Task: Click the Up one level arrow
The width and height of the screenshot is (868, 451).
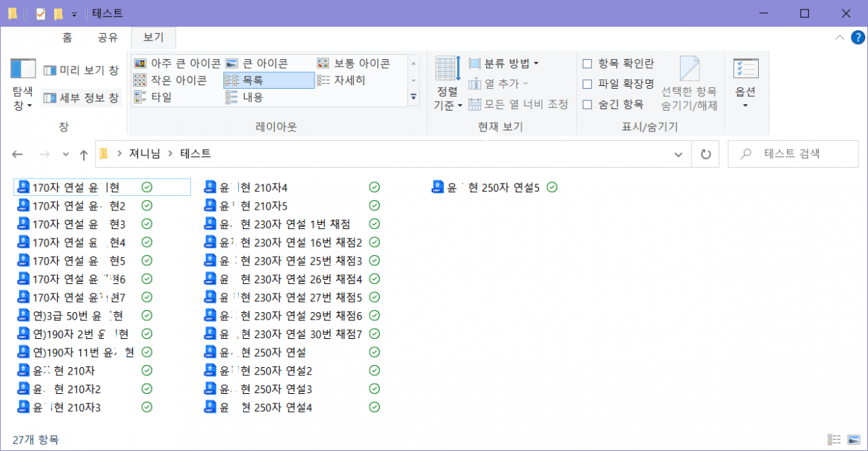Action: 84,154
